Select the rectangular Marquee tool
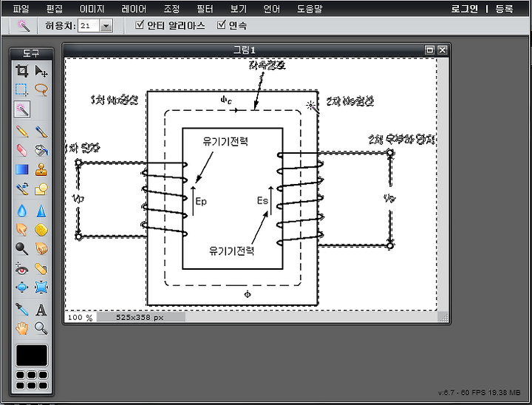532x405 pixels. (21, 90)
